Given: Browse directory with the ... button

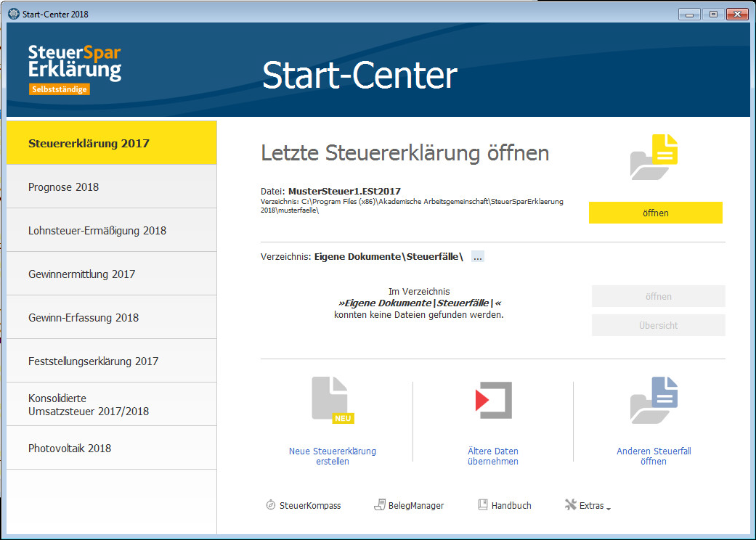Looking at the screenshot, I should [477, 257].
